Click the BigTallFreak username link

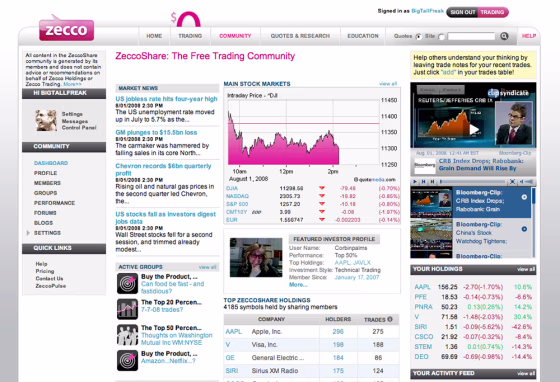(428, 11)
